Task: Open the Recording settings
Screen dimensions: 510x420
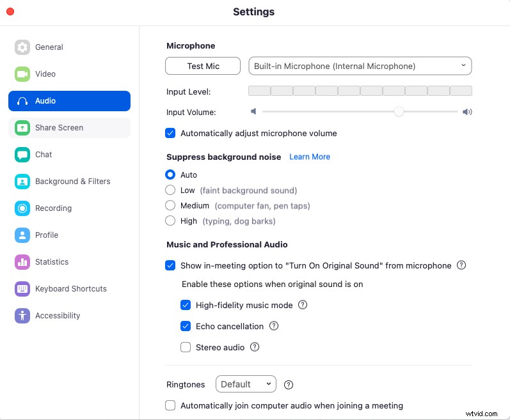Action: (x=69, y=208)
